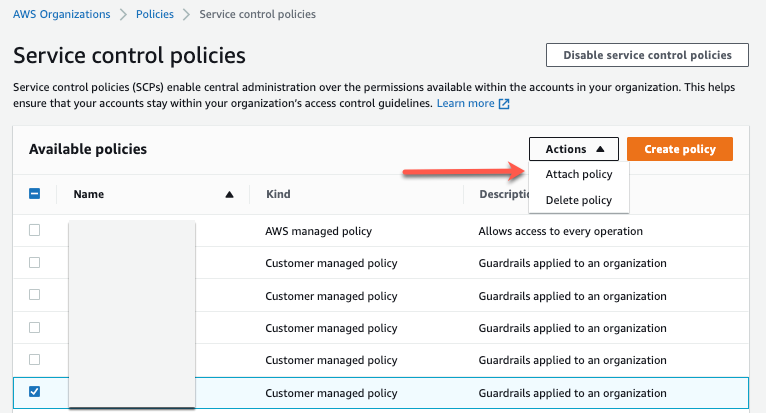The image size is (766, 413).
Task: Check the first Customer managed policy checkbox
Action: click(35, 263)
